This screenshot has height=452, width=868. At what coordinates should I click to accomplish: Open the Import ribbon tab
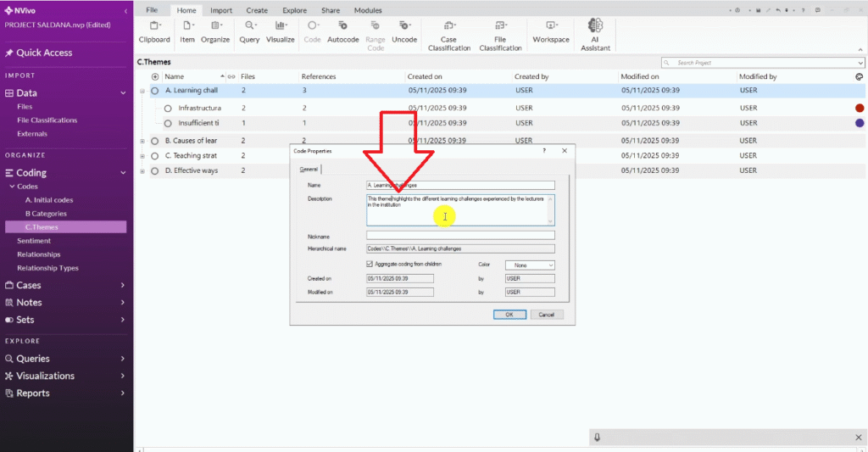221,10
